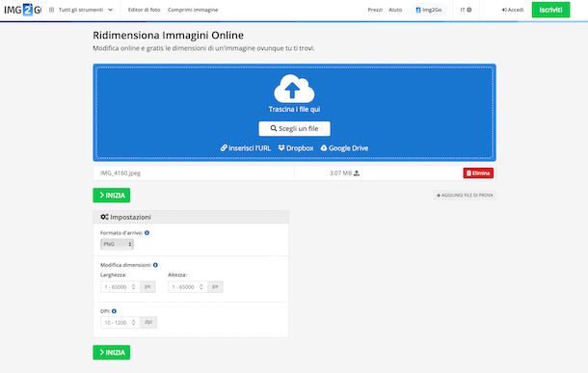Upload from Dropbox
Screen dimensions: 588x373
[x=296, y=148]
